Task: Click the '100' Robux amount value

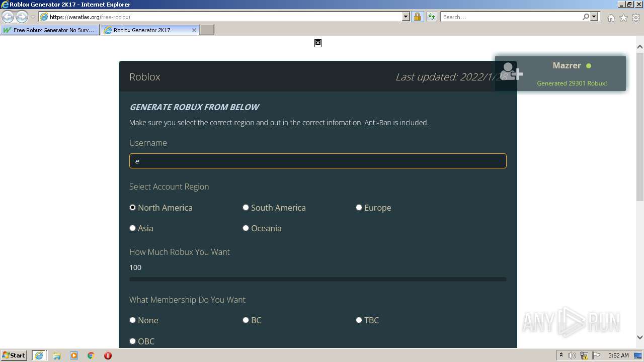Action: click(x=135, y=267)
